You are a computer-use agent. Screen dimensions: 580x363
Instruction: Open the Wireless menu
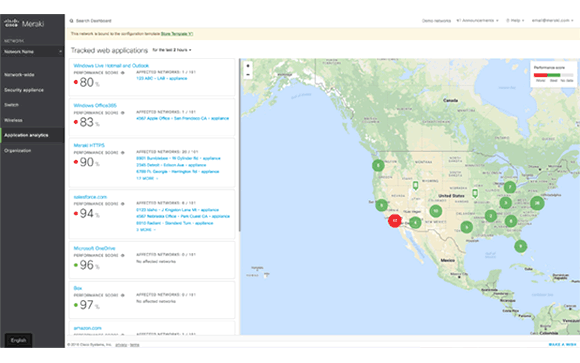[13, 120]
